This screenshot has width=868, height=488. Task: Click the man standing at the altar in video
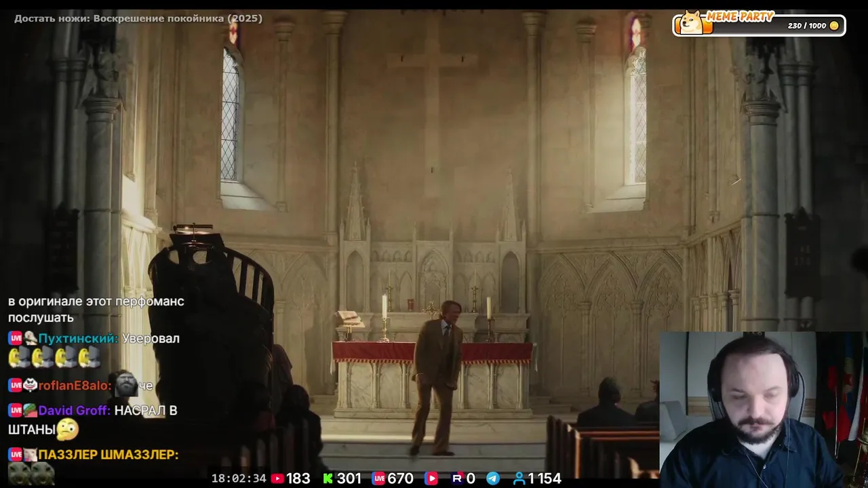tap(436, 378)
